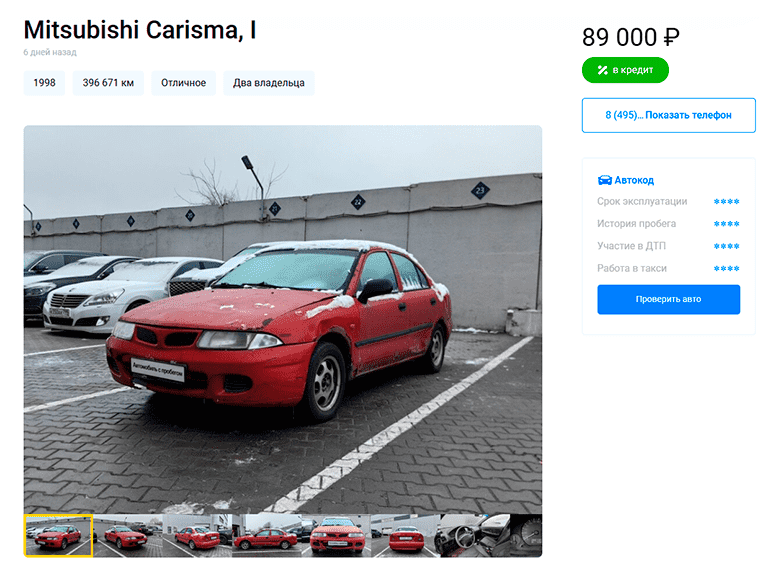Select the third thumbnail rear-side view
This screenshot has width=780, height=583.
tap(197, 536)
